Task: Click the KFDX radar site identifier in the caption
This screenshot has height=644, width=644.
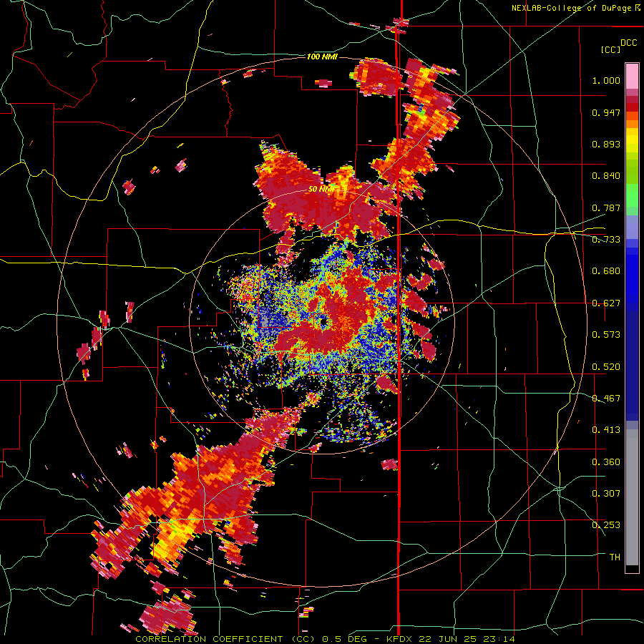Action: click(401, 639)
